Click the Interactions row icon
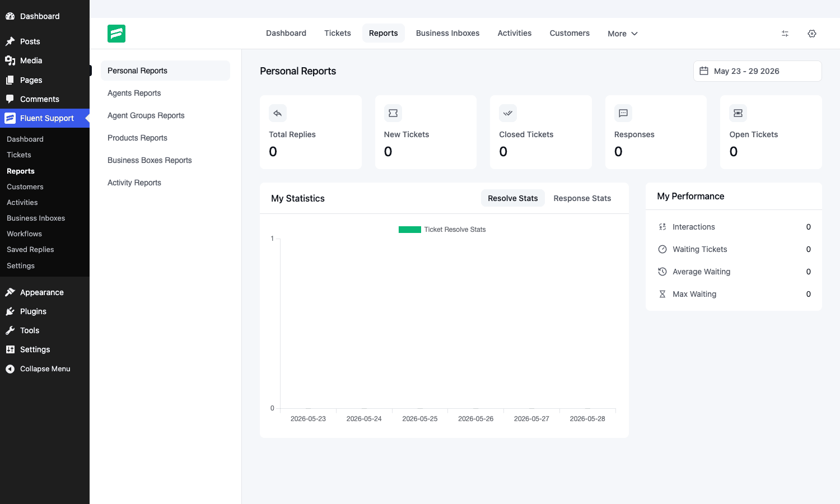The width and height of the screenshot is (840, 504). coord(662,227)
